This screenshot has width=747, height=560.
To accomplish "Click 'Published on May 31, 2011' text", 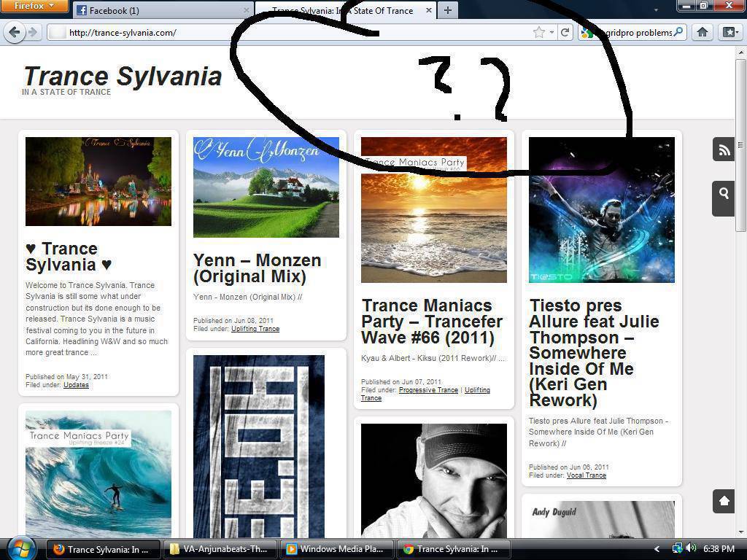I will [66, 377].
